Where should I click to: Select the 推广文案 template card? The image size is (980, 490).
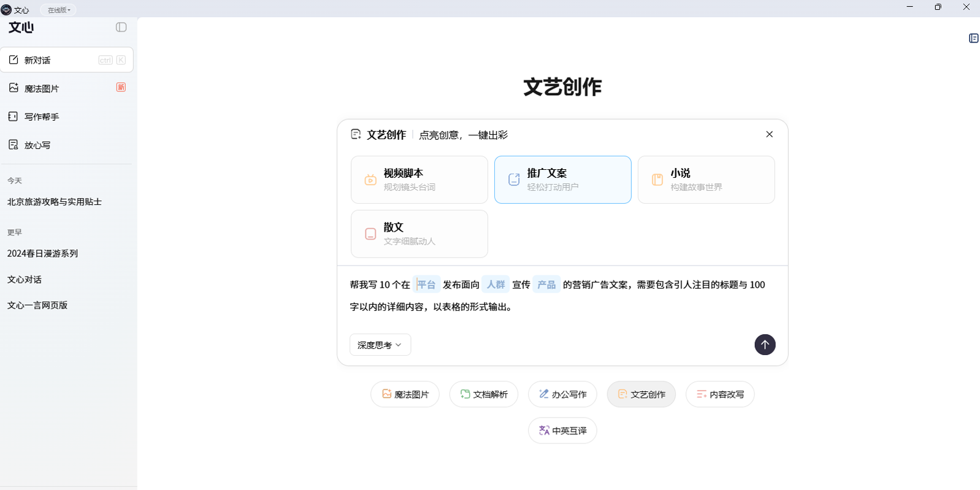click(562, 180)
